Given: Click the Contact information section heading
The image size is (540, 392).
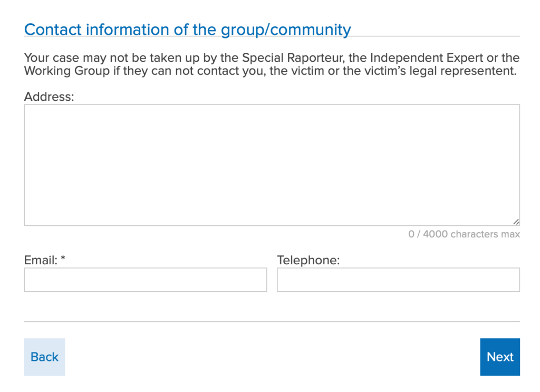Looking at the screenshot, I should pos(187,30).
